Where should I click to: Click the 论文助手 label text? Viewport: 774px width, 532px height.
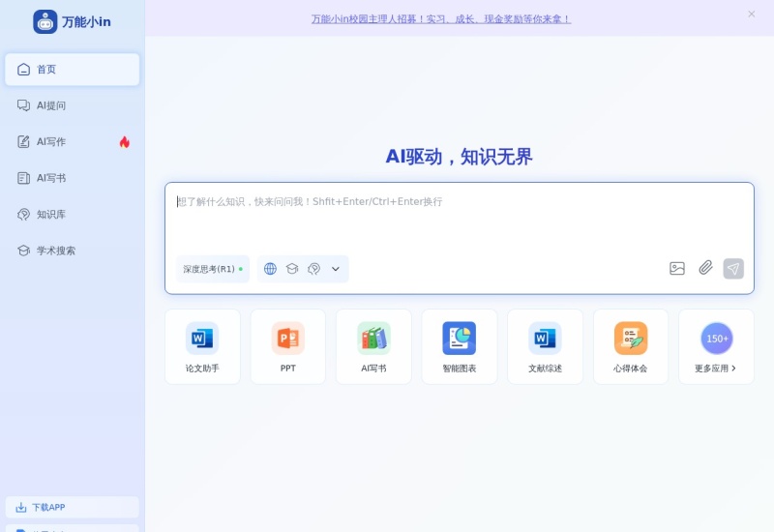point(202,369)
